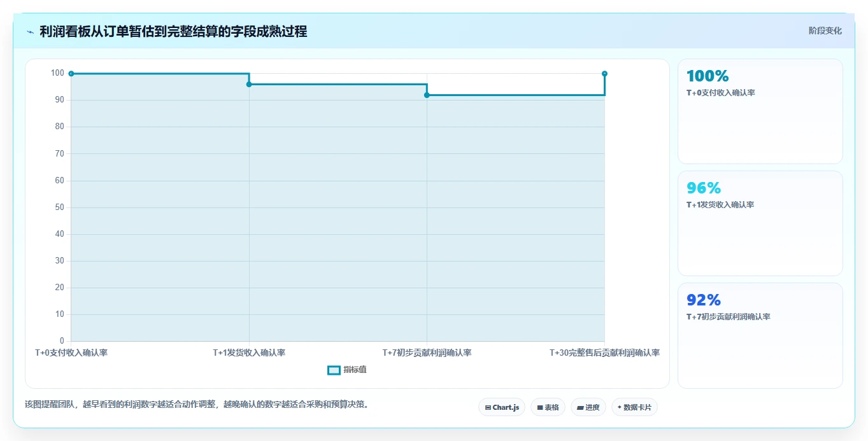Click axis label T+30完整售后贡献利润确认率
The width and height of the screenshot is (868, 441).
click(x=604, y=353)
